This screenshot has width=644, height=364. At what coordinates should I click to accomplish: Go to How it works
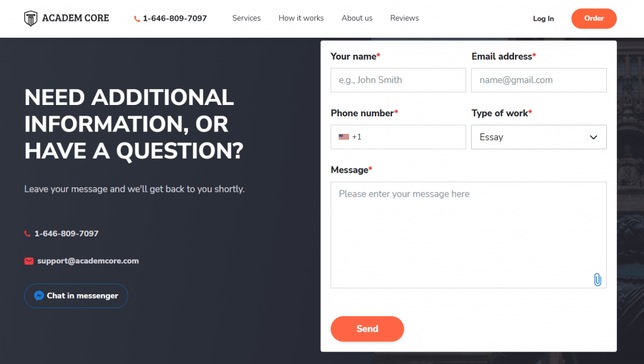click(301, 18)
